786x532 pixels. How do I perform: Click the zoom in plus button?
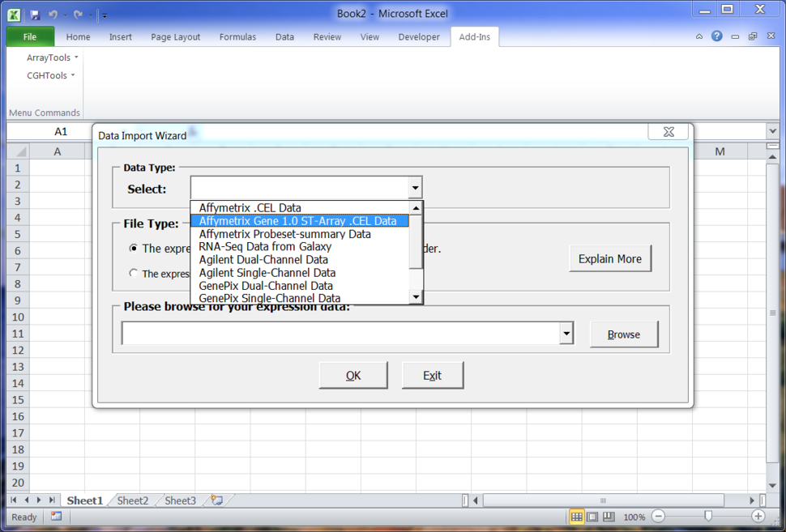758,517
